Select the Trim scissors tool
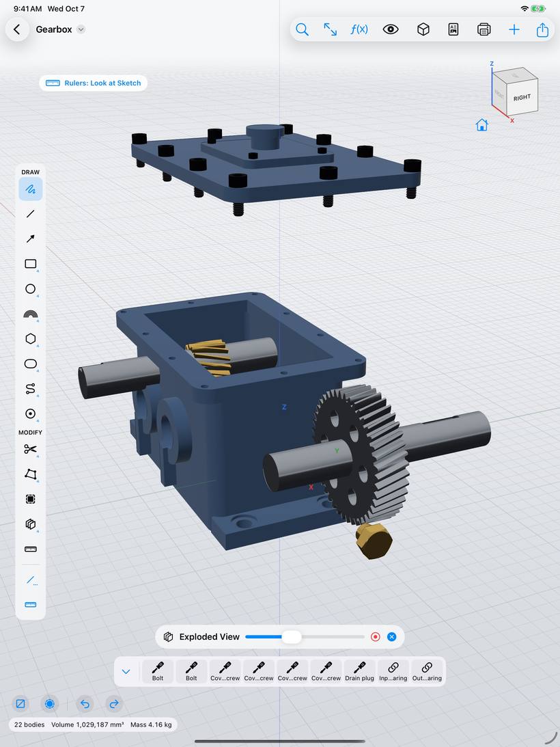 tap(31, 449)
